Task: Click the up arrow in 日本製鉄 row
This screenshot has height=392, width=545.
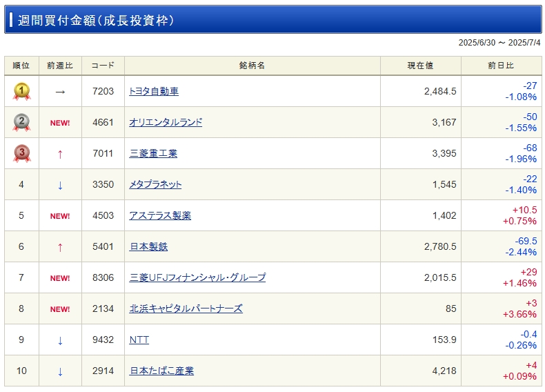Action: pyautogui.click(x=60, y=247)
